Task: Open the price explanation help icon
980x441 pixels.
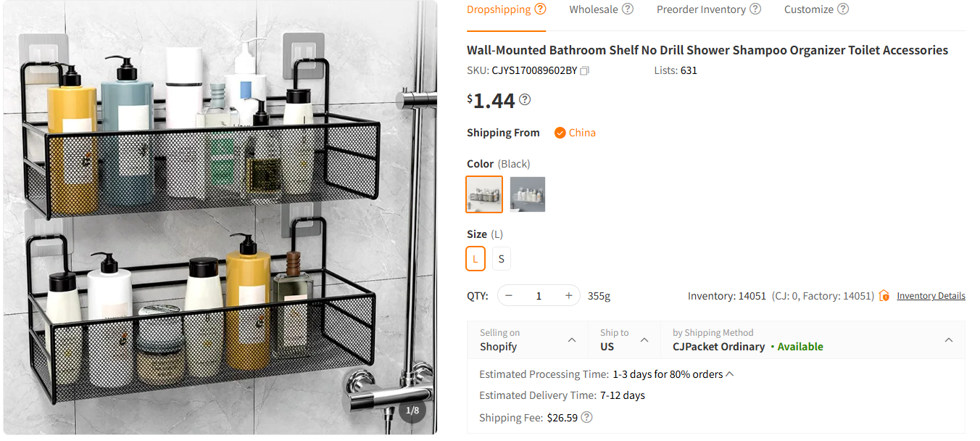Action: [x=523, y=99]
